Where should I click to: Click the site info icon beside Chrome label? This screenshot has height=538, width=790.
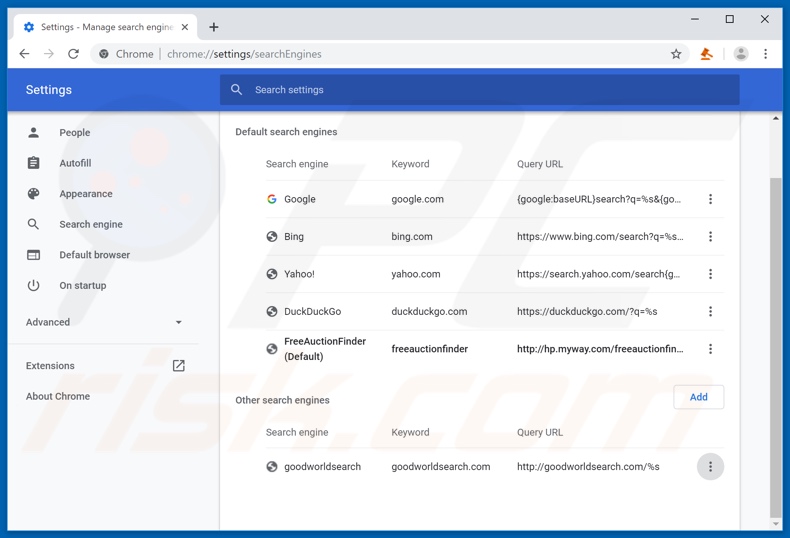click(104, 54)
